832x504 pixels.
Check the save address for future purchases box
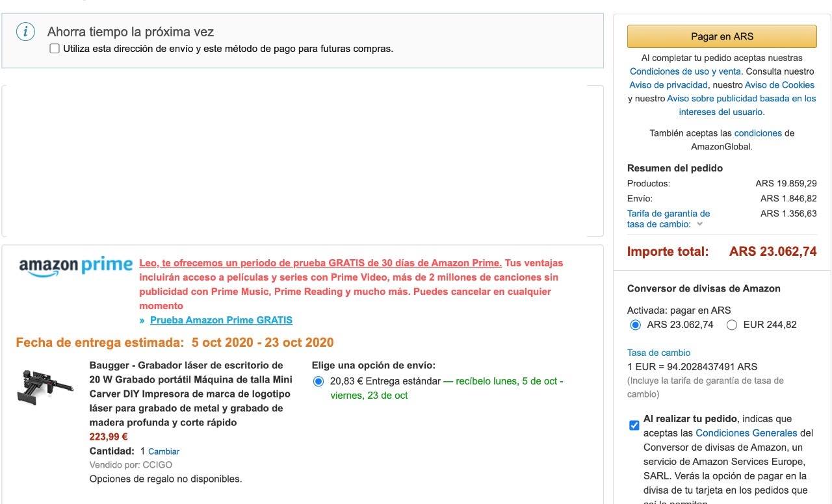point(55,49)
